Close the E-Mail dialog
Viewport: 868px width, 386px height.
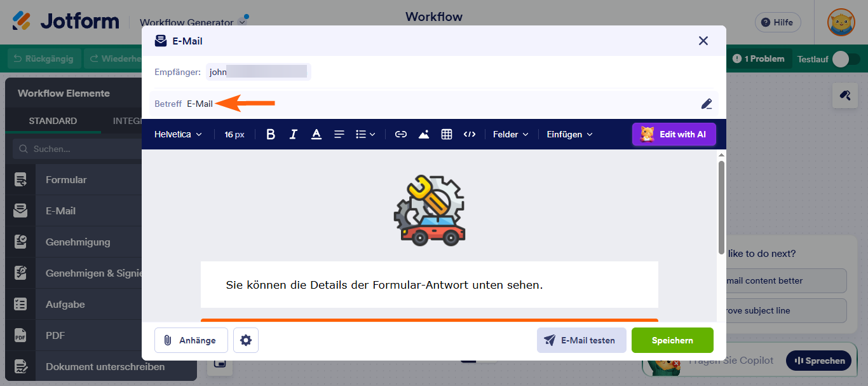[x=703, y=41]
